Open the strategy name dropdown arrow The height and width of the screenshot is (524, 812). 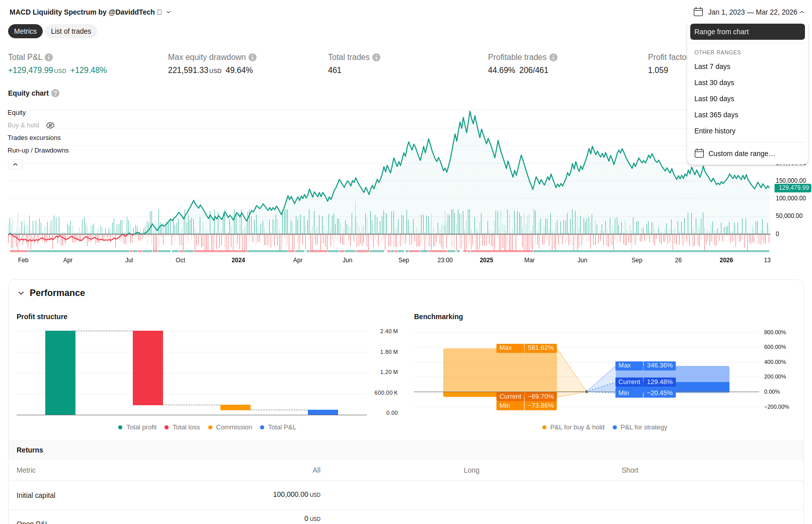coord(169,12)
